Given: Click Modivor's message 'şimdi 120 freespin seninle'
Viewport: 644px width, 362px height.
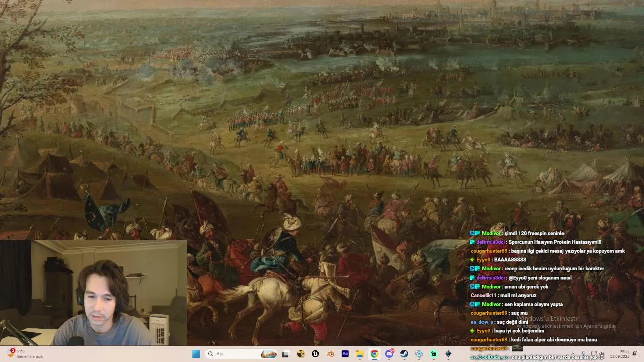Looking at the screenshot, I should coord(534,233).
